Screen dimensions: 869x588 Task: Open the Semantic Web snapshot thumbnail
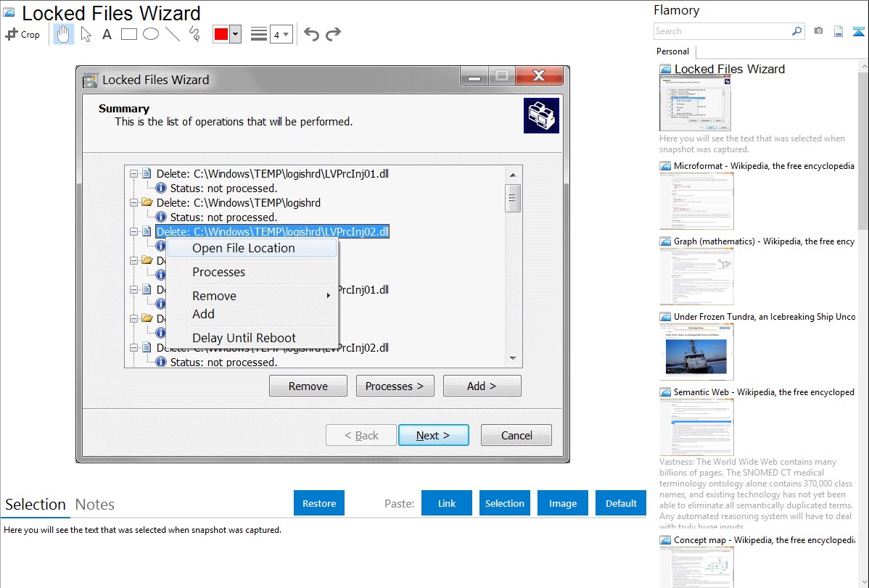(696, 427)
